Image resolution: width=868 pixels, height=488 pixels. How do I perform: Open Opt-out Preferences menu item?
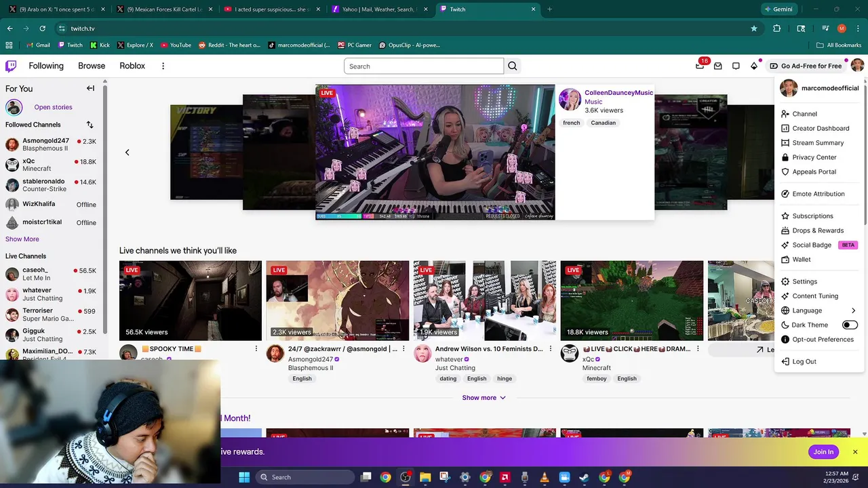[x=820, y=340]
